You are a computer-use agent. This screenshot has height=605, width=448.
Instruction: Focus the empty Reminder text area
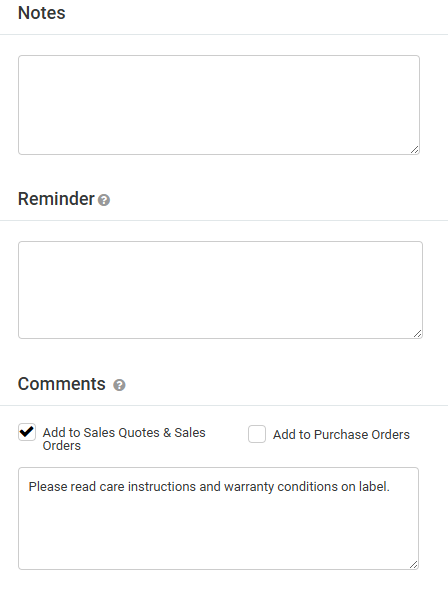click(x=220, y=290)
